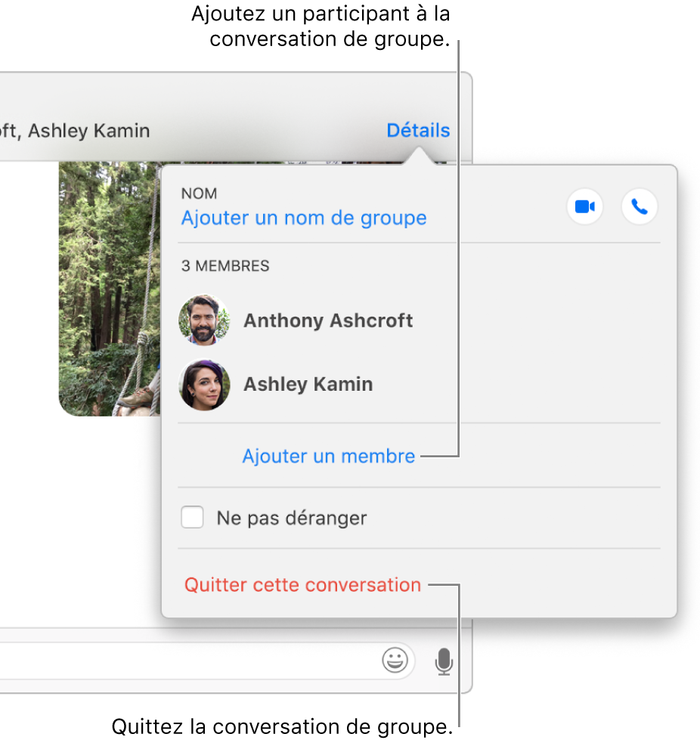Start dictation with the microphone icon
700x740 pixels.
pos(444,661)
